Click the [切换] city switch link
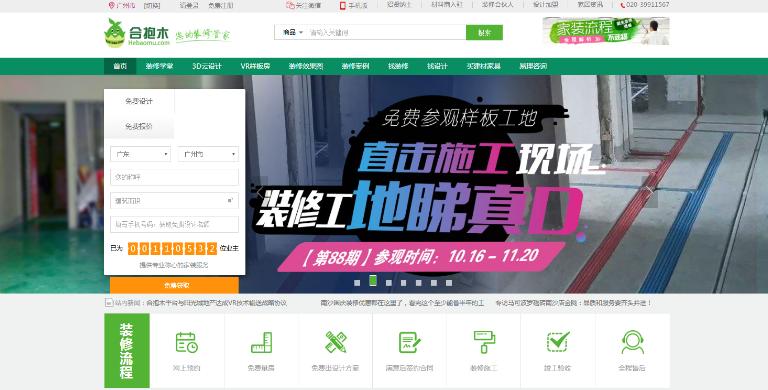Image resolution: width=768 pixels, height=390 pixels. point(152,5)
